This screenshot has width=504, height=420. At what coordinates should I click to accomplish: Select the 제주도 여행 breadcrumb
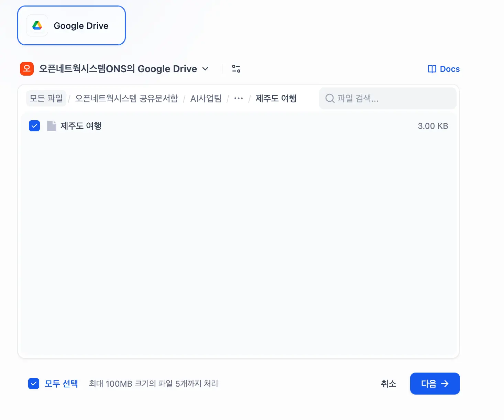pyautogui.click(x=276, y=99)
